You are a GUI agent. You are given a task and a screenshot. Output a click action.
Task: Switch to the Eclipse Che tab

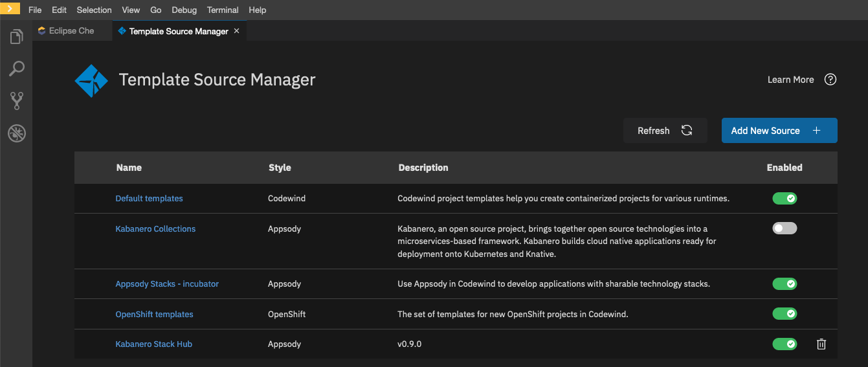71,30
